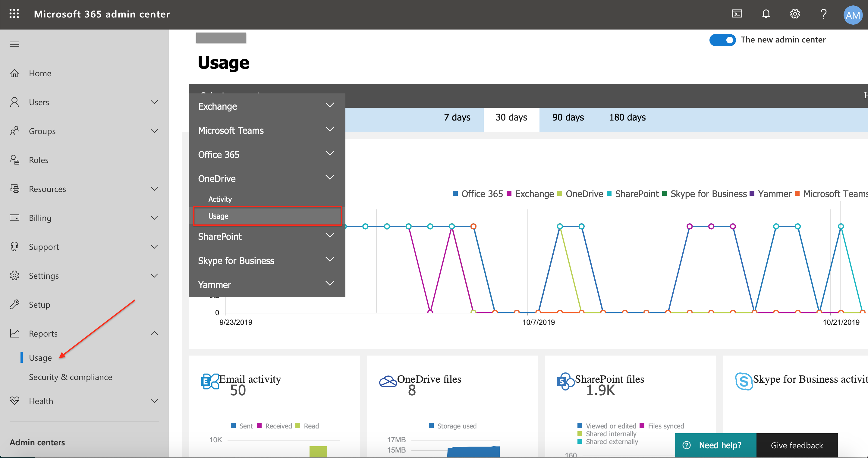This screenshot has height=458, width=868.
Task: Open settings gear in top bar
Action: tap(795, 14)
